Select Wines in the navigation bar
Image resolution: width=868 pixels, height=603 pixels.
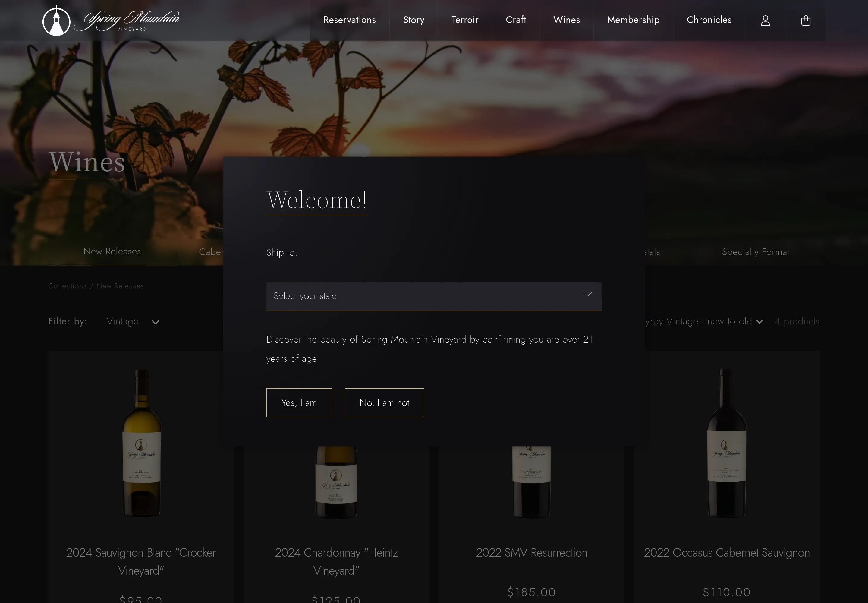(567, 20)
